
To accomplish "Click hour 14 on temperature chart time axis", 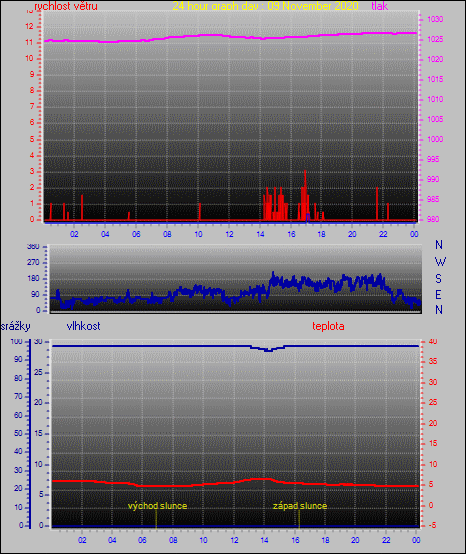I will coord(264,540).
